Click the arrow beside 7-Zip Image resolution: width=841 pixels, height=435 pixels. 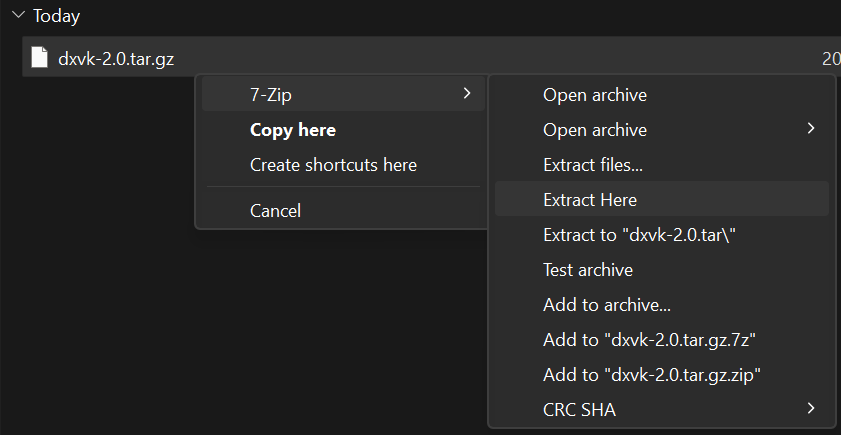(466, 94)
